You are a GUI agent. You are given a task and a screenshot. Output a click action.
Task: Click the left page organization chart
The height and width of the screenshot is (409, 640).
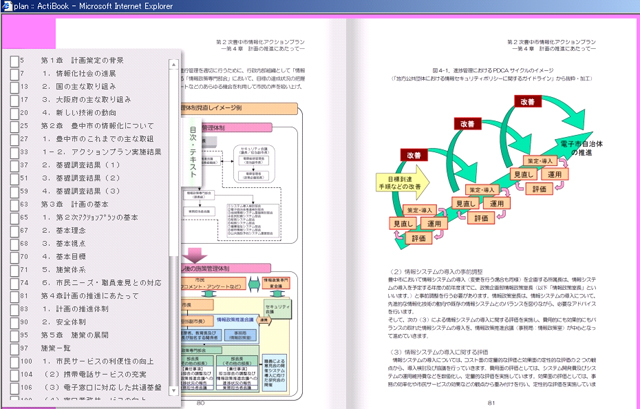[242, 251]
